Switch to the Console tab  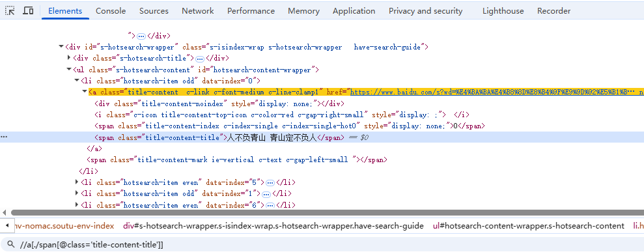pos(111,11)
